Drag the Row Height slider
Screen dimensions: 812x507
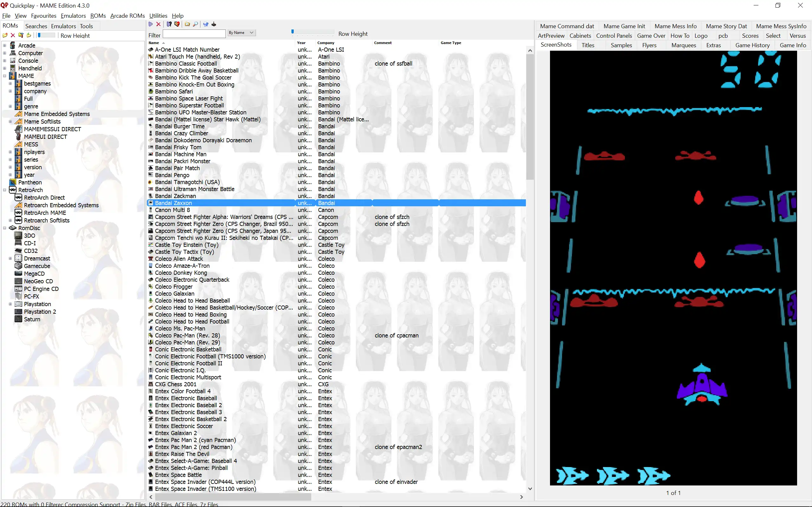pos(292,33)
